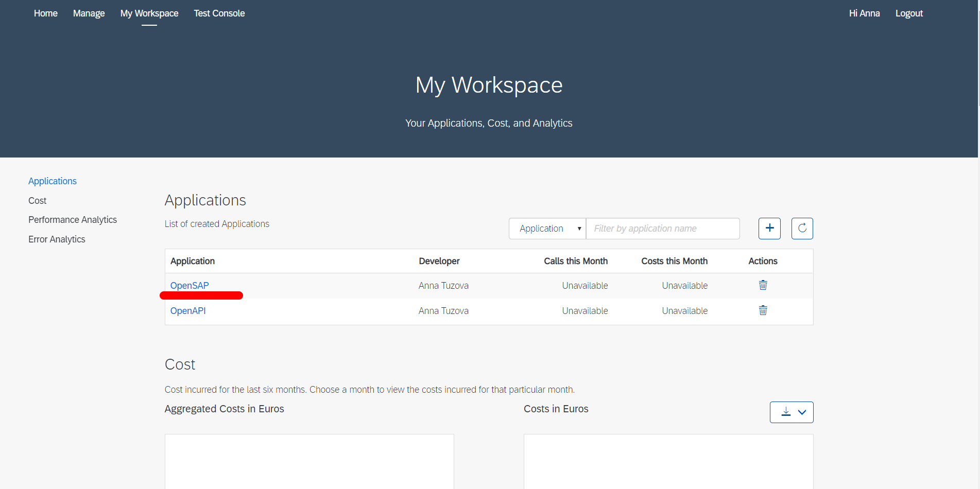Click the add application plus icon
The width and height of the screenshot is (980, 489).
pos(769,228)
